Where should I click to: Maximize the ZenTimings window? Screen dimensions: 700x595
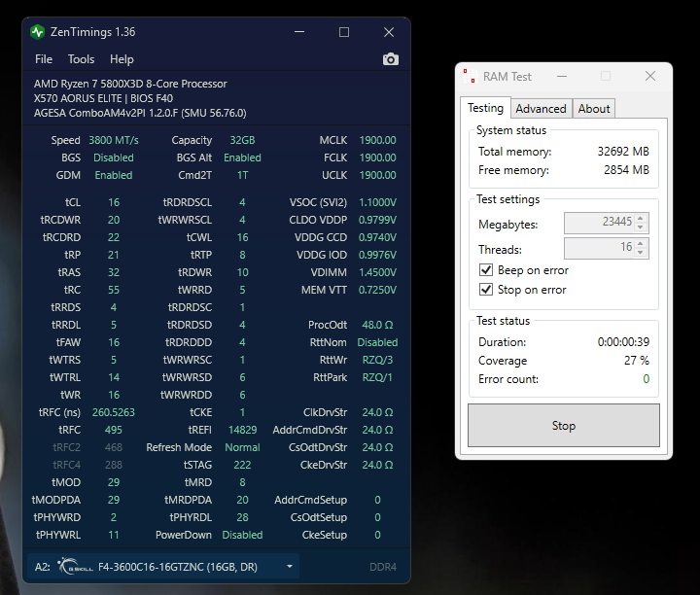click(x=344, y=32)
